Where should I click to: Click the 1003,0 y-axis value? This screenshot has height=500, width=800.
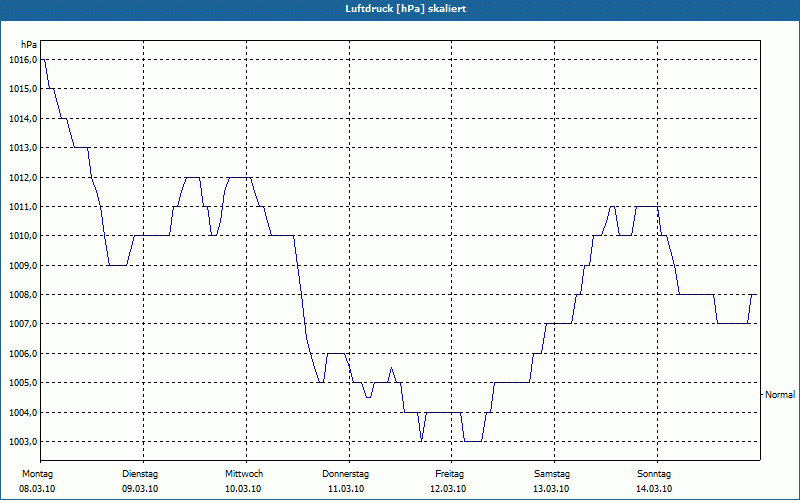(23, 441)
